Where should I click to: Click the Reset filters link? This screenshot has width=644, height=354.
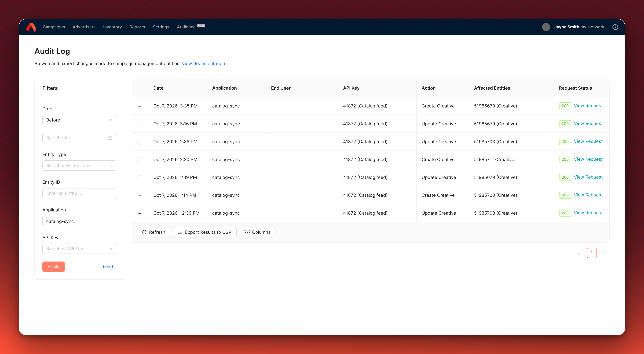107,266
